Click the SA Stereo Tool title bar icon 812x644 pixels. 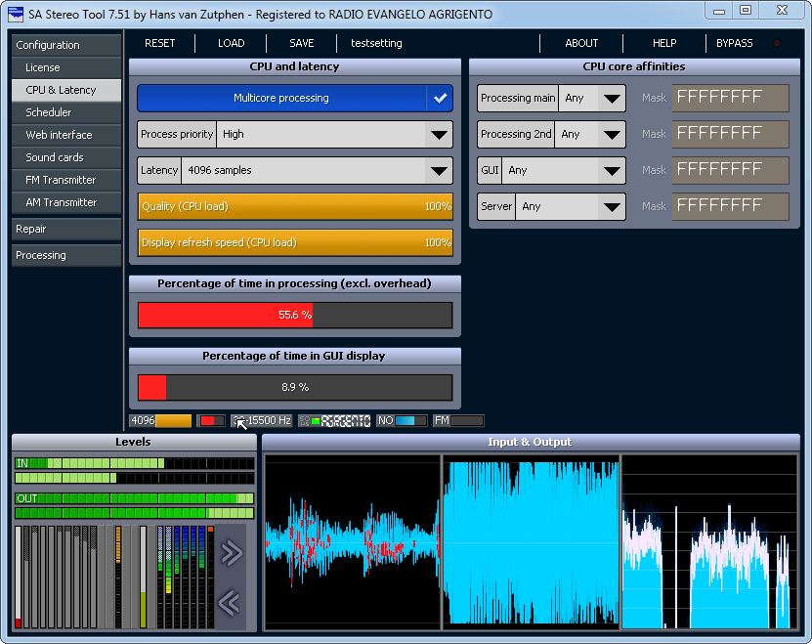tap(16, 14)
